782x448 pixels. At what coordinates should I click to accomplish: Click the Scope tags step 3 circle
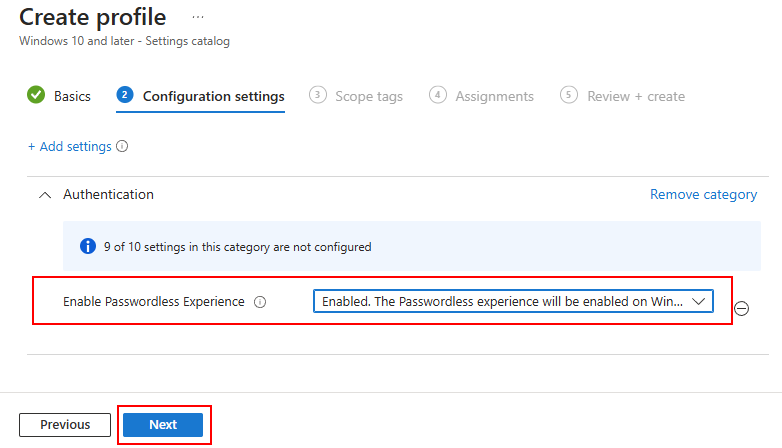318,95
